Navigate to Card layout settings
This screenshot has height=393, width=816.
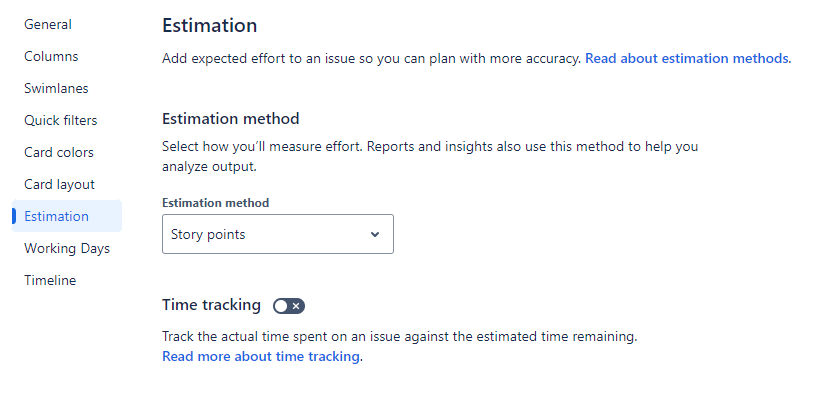pyautogui.click(x=59, y=184)
